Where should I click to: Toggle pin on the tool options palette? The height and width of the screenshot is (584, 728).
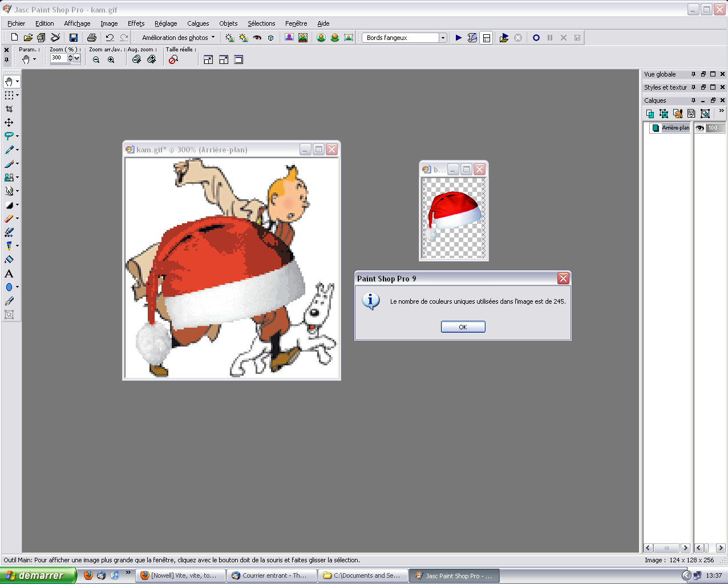(x=7, y=59)
